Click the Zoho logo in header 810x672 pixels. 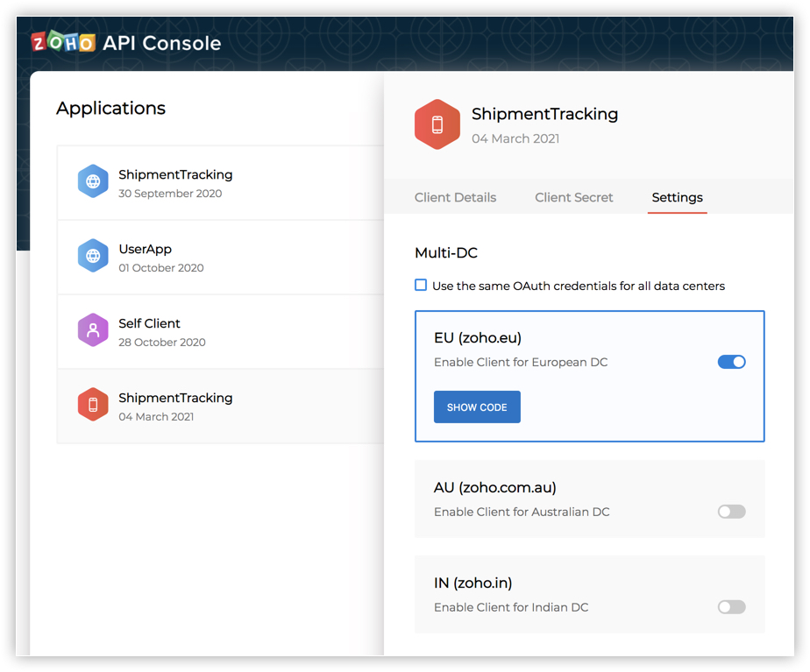point(63,43)
